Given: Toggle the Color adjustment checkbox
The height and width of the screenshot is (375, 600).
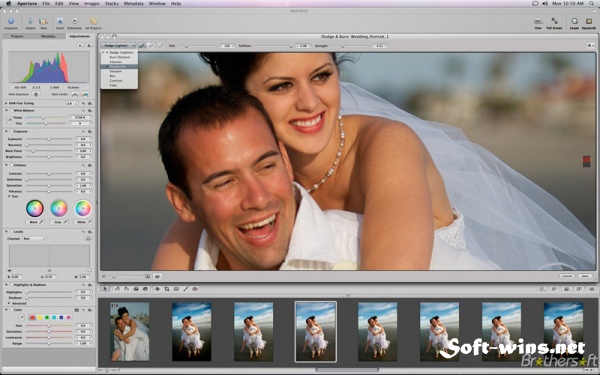Looking at the screenshot, I should click(x=11, y=310).
